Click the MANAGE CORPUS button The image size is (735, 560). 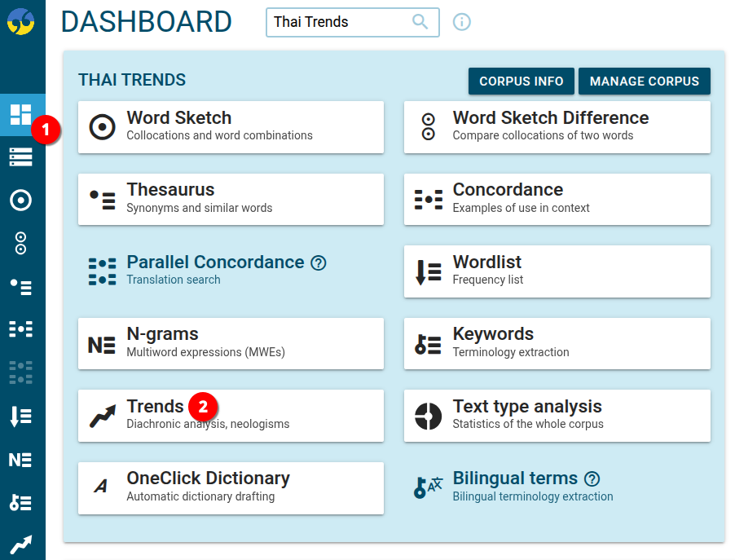645,82
